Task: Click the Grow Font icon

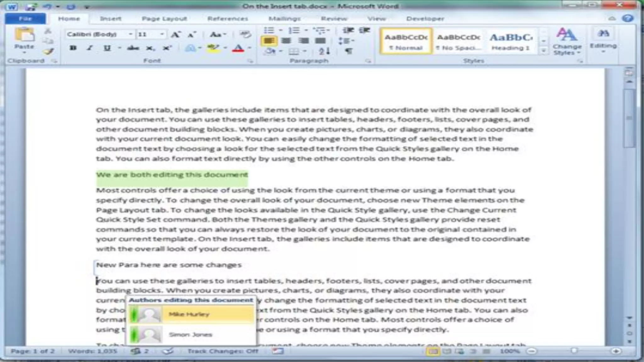Action: 175,35
